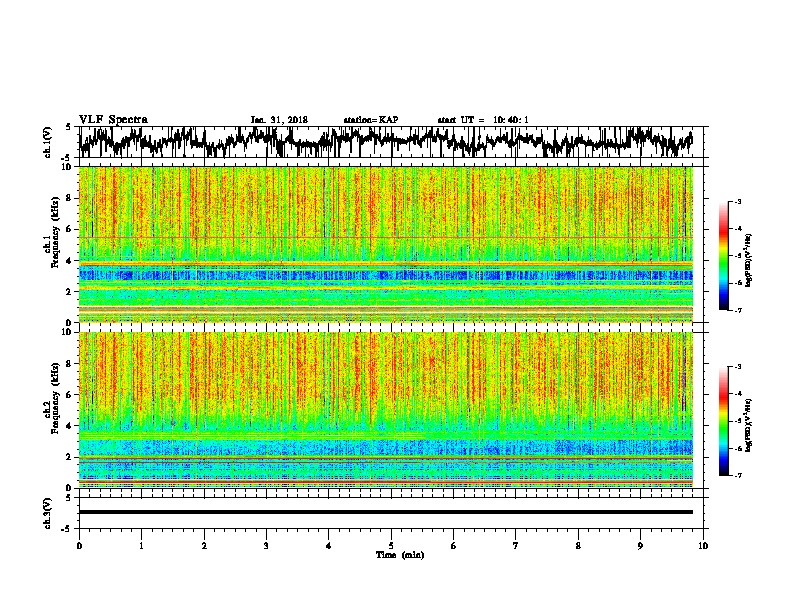792x612 pixels.
Task: Click the thick black trace in the ch.3 panel
Action: [x=386, y=512]
